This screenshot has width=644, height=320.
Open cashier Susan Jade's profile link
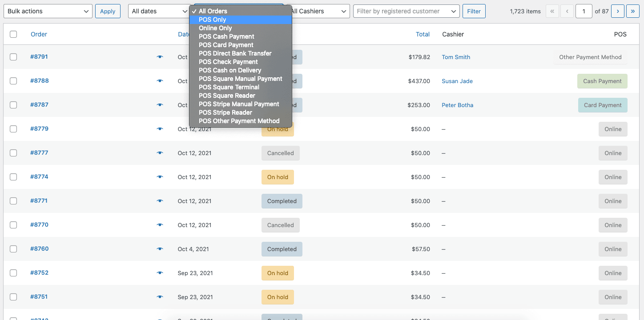click(x=457, y=81)
